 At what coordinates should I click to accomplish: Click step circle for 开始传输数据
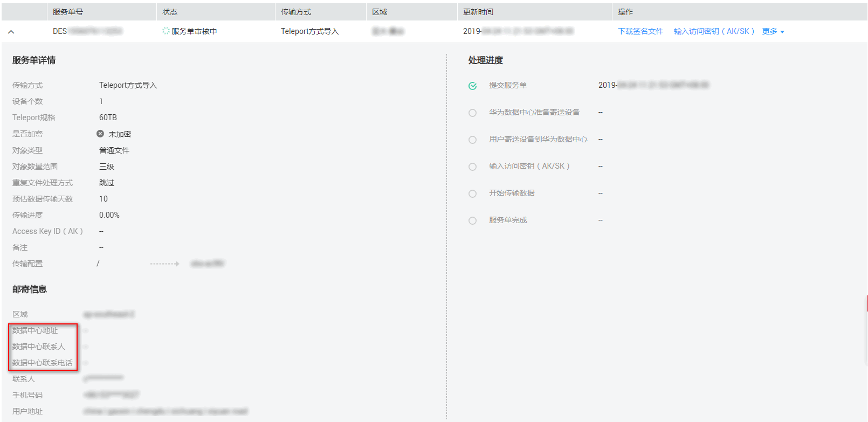coord(473,193)
